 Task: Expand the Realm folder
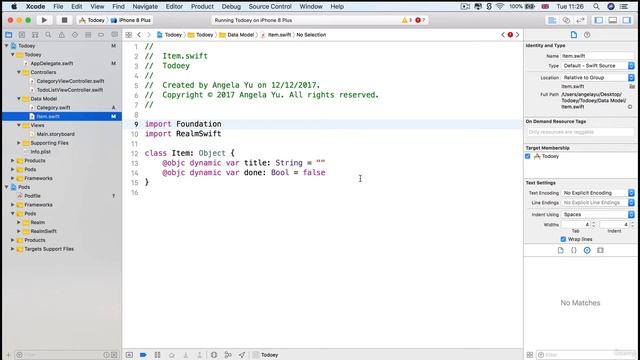point(19,222)
